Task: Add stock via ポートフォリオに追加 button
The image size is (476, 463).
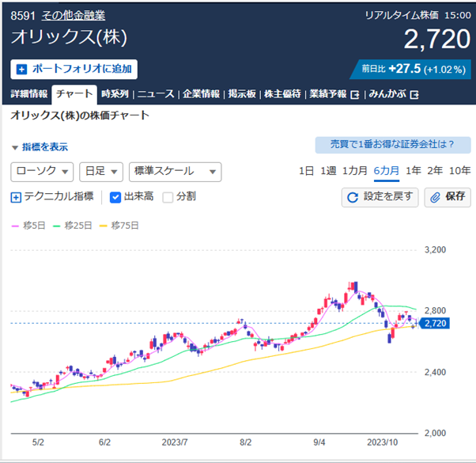Action: pyautogui.click(x=74, y=70)
